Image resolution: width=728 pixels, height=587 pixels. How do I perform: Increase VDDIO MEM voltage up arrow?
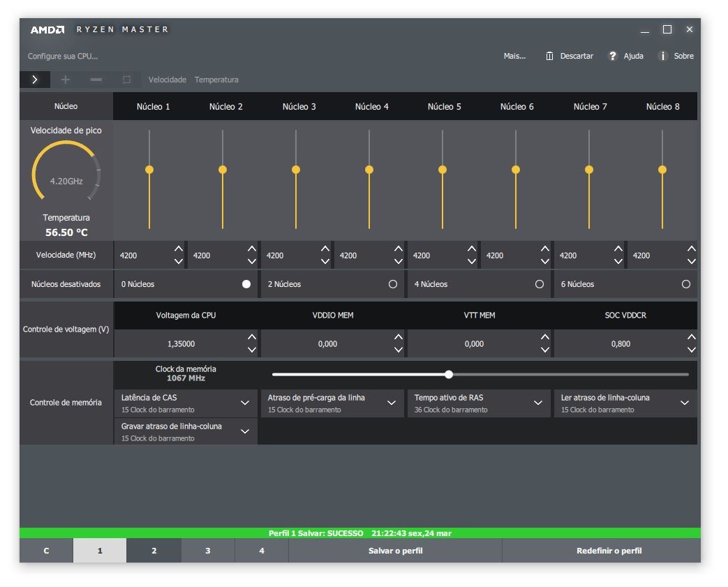point(399,336)
